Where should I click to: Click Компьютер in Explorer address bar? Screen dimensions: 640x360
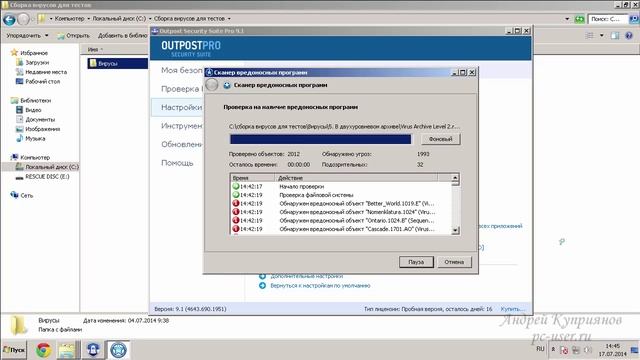(x=69, y=19)
